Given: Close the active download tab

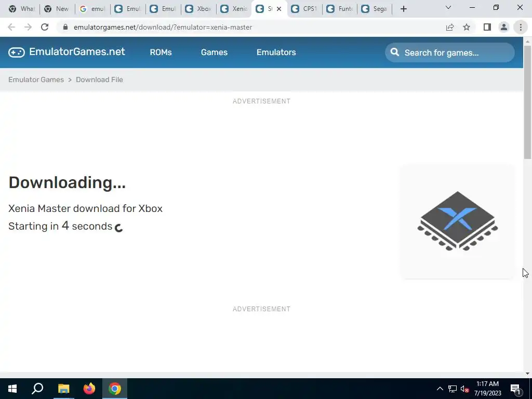Looking at the screenshot, I should 279,9.
